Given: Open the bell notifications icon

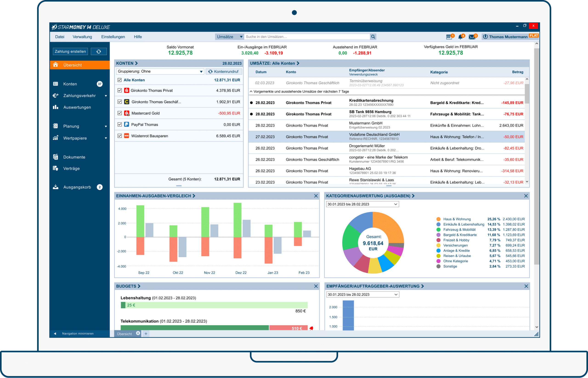Looking at the screenshot, I should click(461, 37).
